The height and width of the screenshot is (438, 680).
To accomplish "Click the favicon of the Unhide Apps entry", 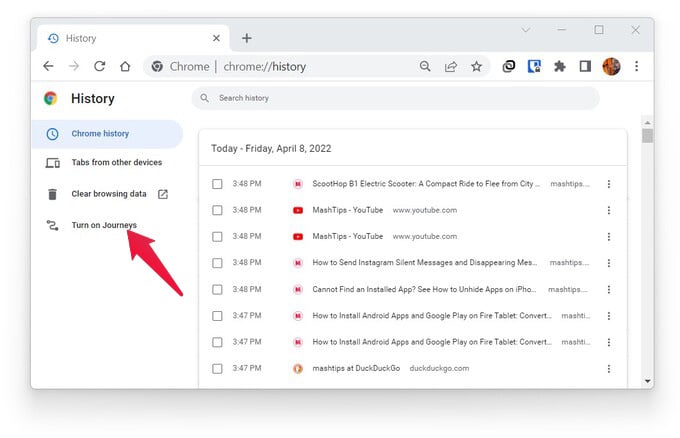I will (298, 290).
